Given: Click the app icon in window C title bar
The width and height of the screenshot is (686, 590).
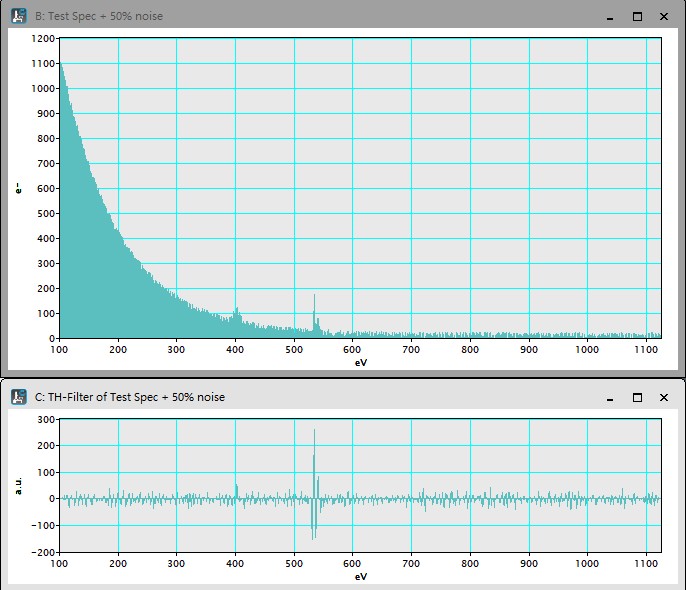Looking at the screenshot, I should click(x=19, y=397).
